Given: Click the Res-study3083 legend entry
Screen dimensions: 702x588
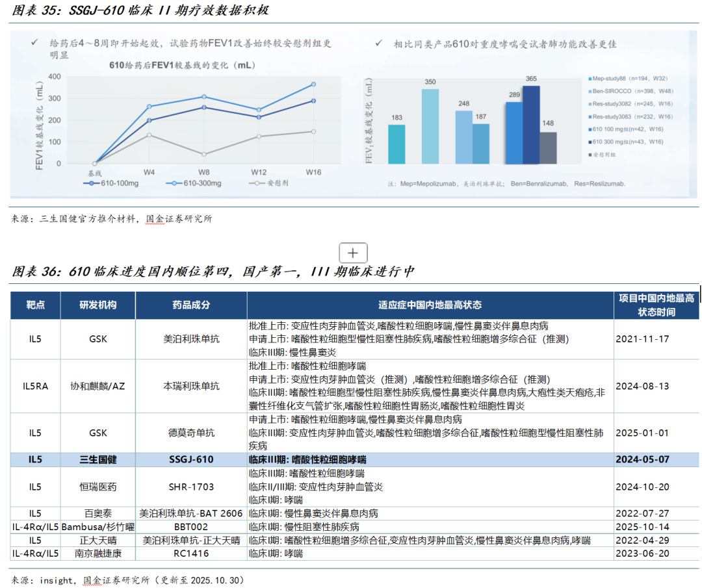Looking at the screenshot, I should coord(630,116).
